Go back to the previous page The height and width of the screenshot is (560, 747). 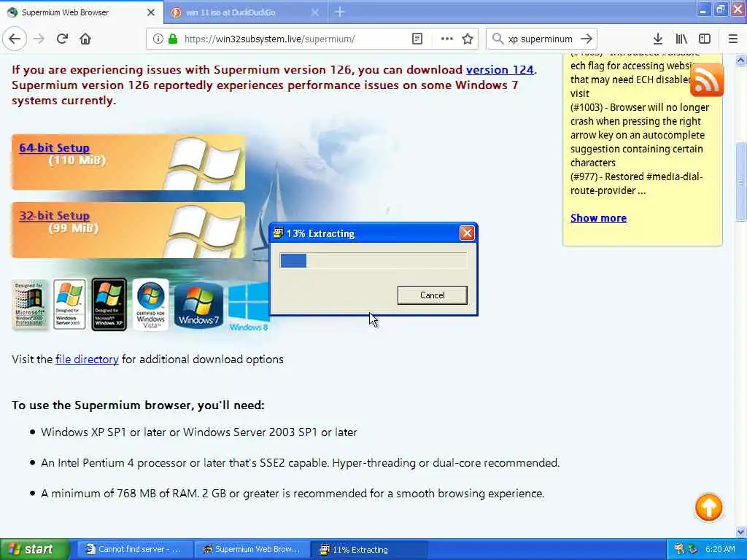(x=15, y=39)
